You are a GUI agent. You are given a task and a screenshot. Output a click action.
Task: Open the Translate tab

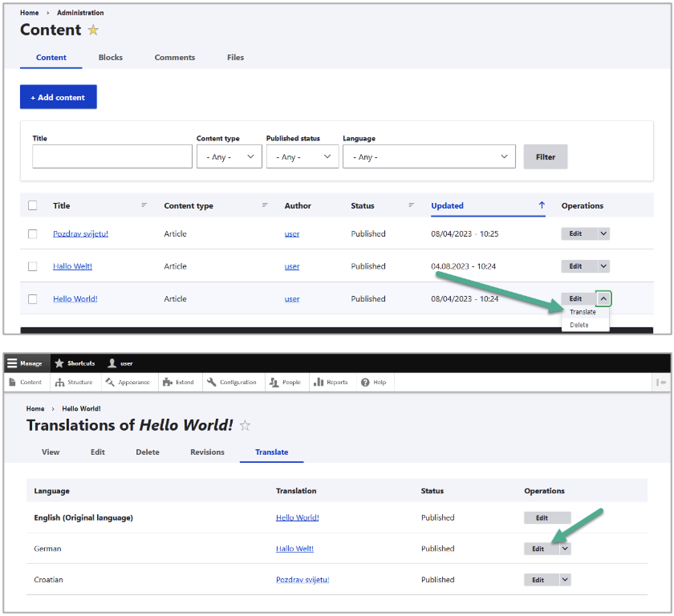pyautogui.click(x=272, y=452)
